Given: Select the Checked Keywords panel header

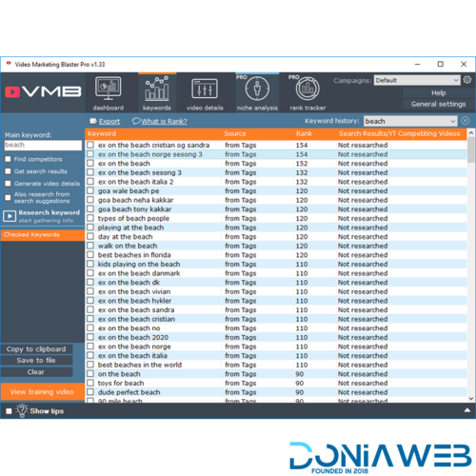Looking at the screenshot, I should 43,235.
